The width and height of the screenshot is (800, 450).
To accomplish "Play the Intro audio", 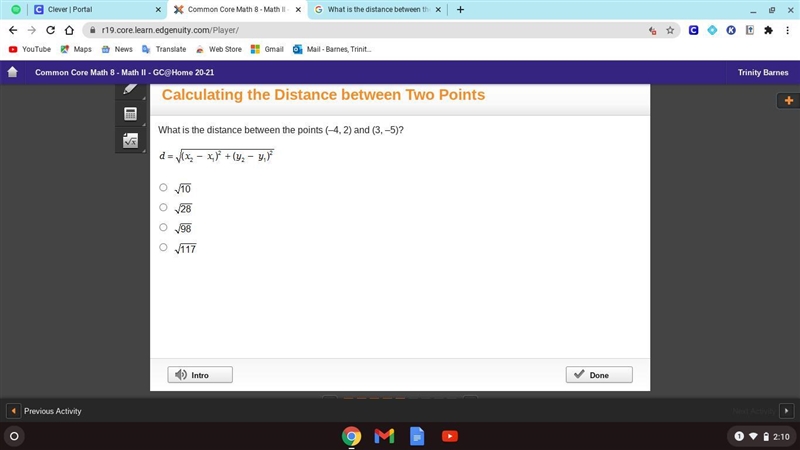I will [200, 374].
